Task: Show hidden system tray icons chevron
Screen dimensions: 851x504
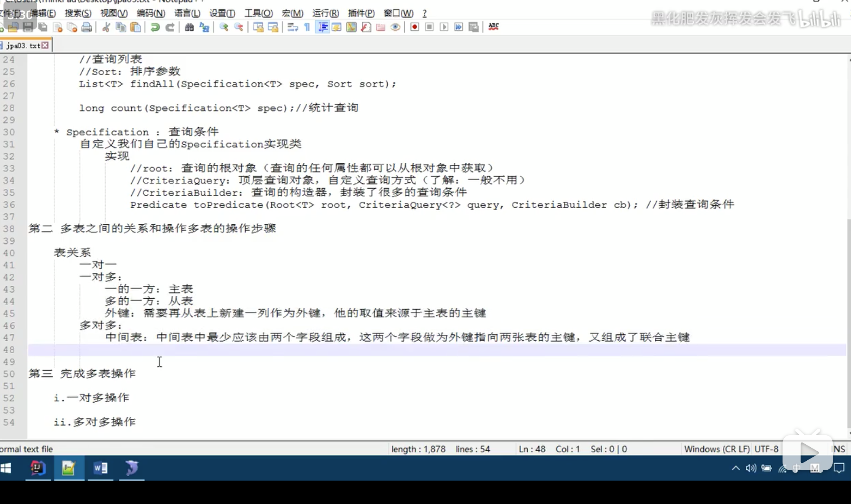Action: [x=735, y=468]
